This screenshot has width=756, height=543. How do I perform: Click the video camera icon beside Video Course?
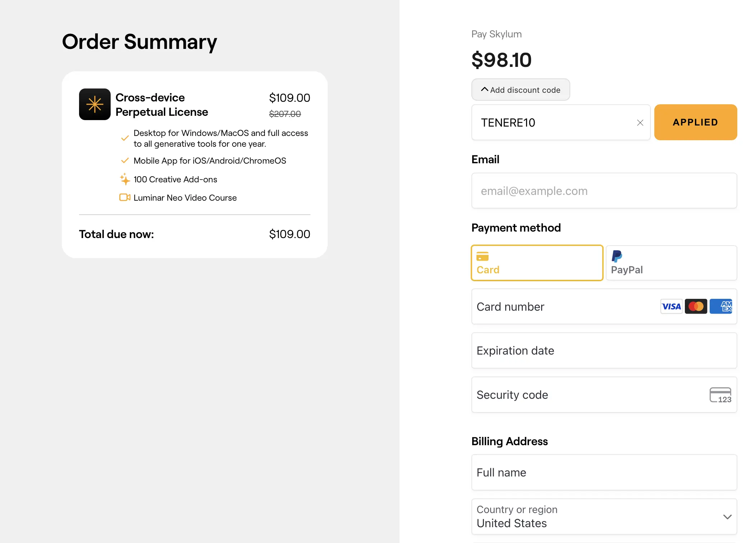125,197
